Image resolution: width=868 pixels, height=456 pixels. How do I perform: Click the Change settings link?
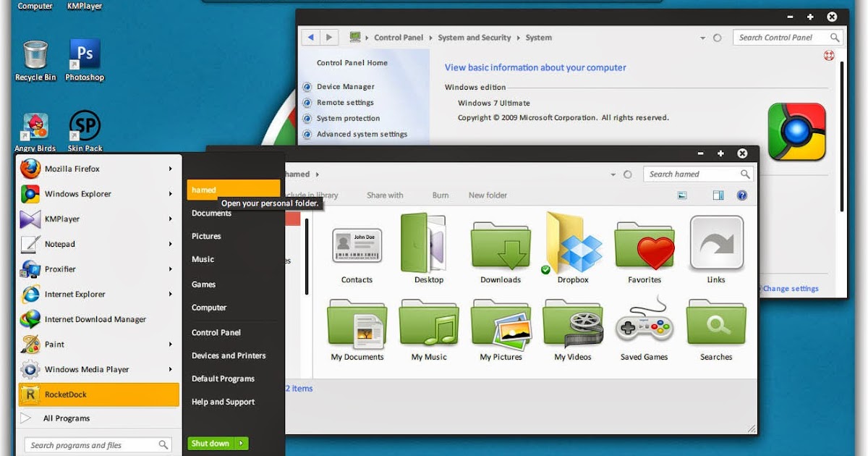click(791, 289)
